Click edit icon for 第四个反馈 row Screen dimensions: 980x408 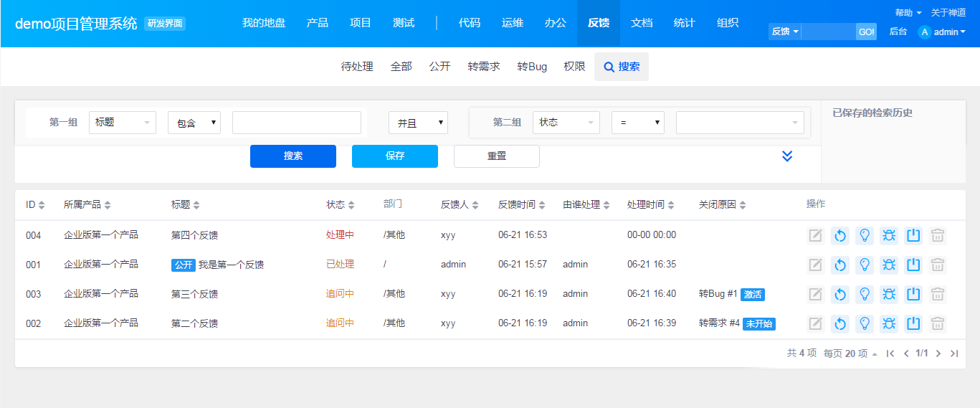[815, 235]
